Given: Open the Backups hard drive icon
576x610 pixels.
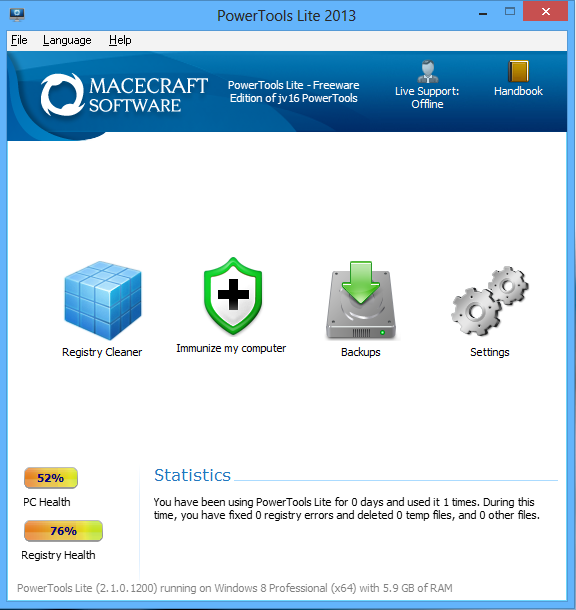Looking at the screenshot, I should (361, 300).
